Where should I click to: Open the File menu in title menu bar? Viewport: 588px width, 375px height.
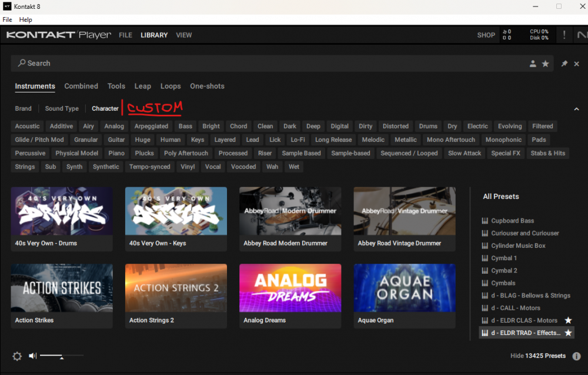pos(7,19)
